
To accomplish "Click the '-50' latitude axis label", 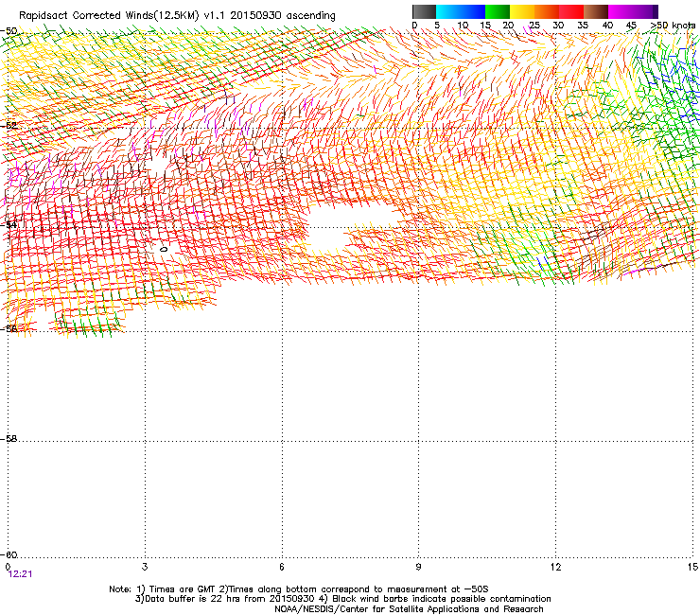I will coord(9,31).
